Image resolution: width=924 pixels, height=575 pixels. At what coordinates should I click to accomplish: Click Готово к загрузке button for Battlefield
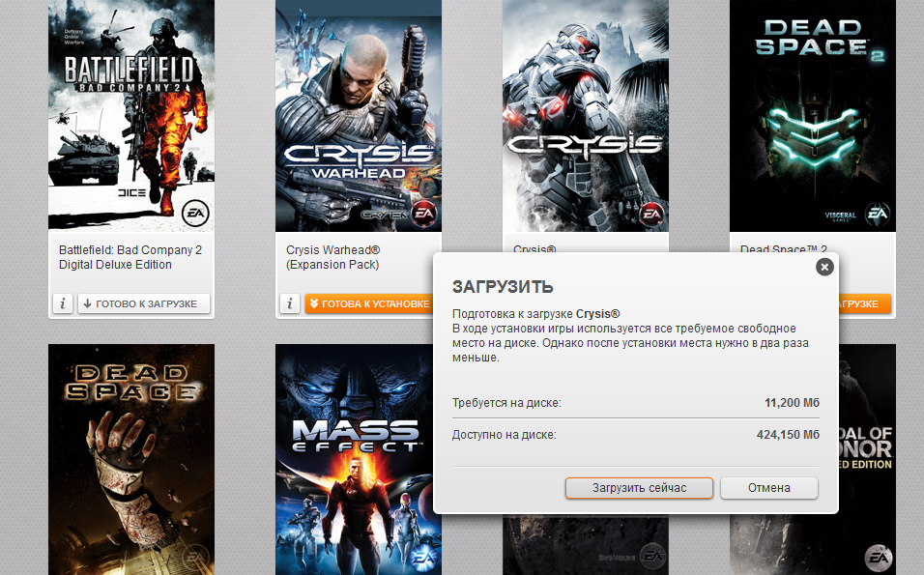tap(144, 303)
